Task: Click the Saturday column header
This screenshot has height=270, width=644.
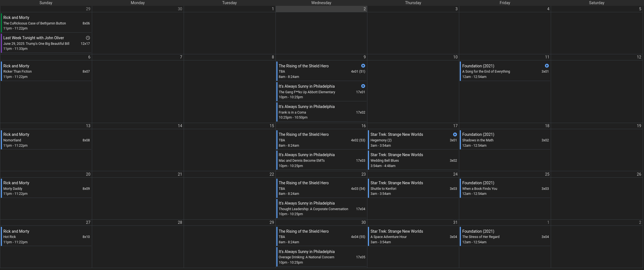Action: pyautogui.click(x=597, y=3)
